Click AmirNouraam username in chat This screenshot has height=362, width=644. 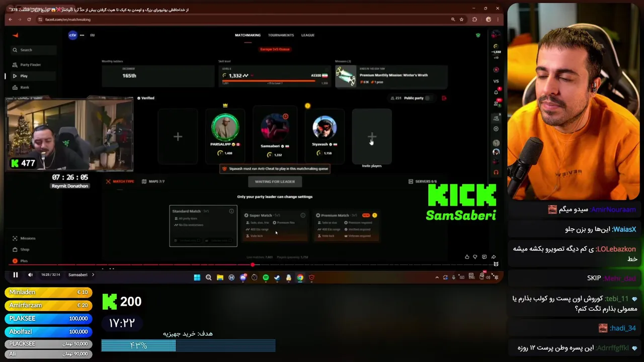[613, 210]
